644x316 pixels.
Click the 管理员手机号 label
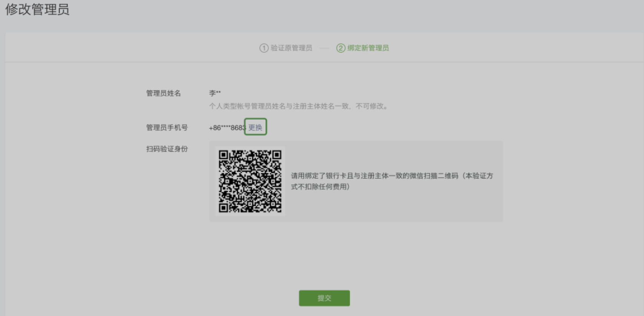[x=167, y=127]
